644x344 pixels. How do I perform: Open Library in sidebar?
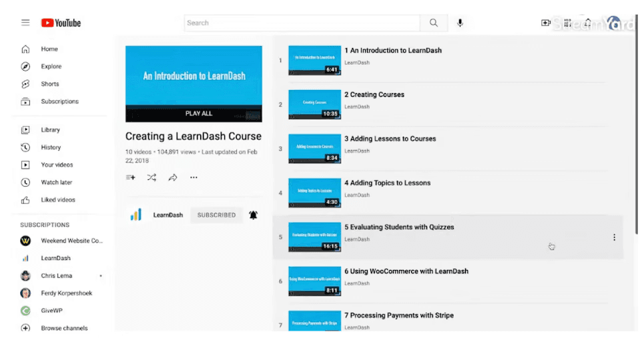(x=50, y=130)
